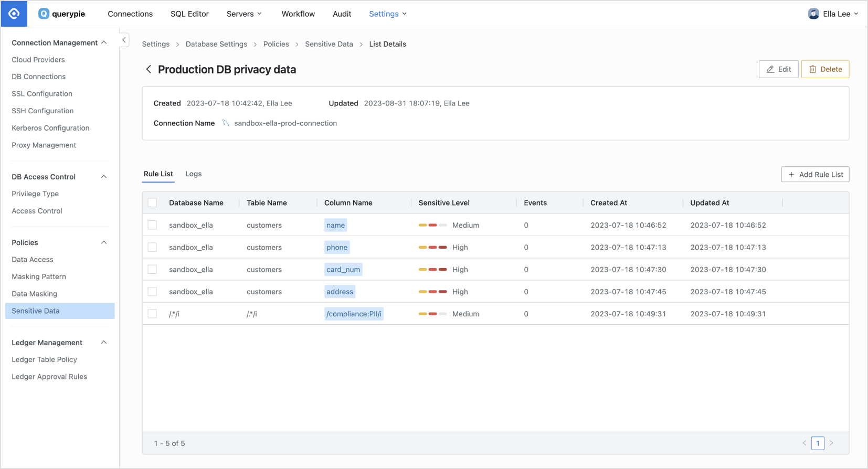Open Workflow in top navigation
This screenshot has height=469, width=868.
click(298, 14)
